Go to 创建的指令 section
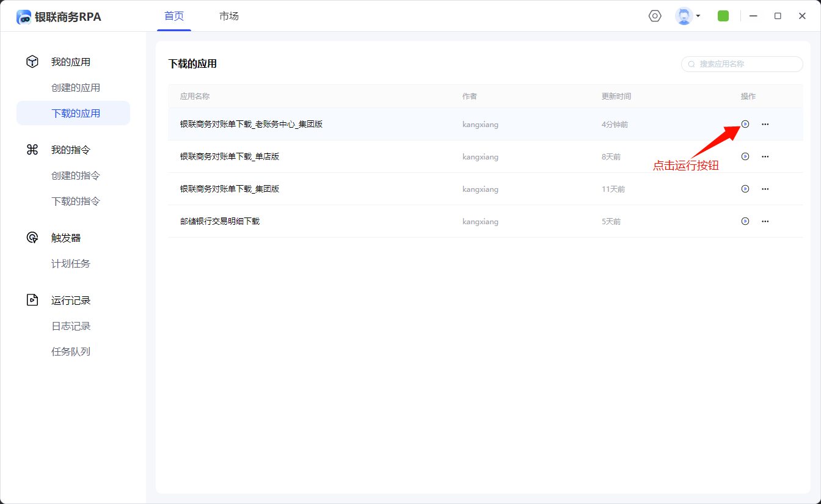The height and width of the screenshot is (504, 821). pyautogui.click(x=76, y=176)
